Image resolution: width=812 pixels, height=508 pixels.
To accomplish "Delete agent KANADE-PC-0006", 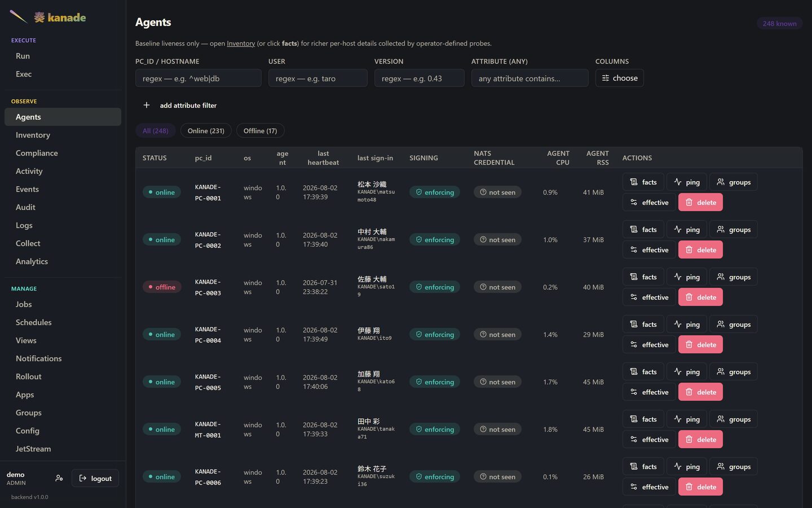I will 700,487.
